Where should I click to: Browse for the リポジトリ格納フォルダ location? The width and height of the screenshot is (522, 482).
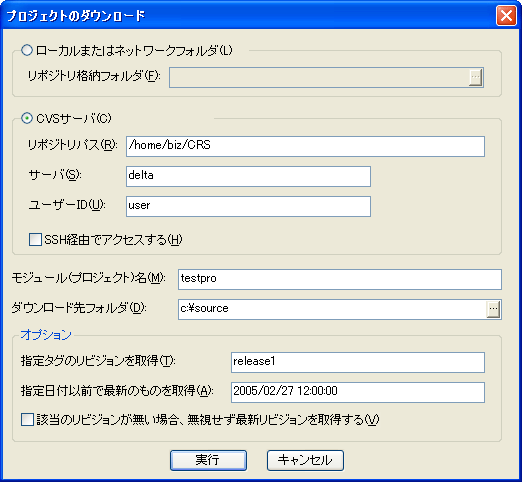(476, 78)
